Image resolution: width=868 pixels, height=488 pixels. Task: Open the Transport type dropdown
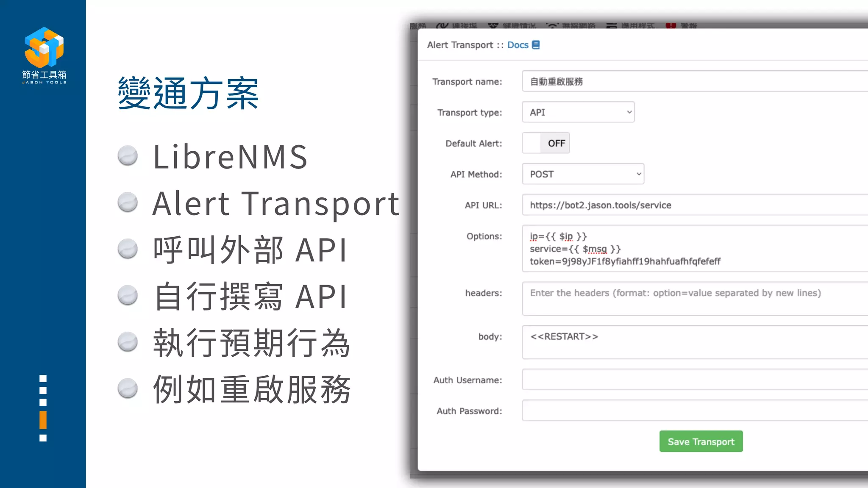(x=578, y=112)
